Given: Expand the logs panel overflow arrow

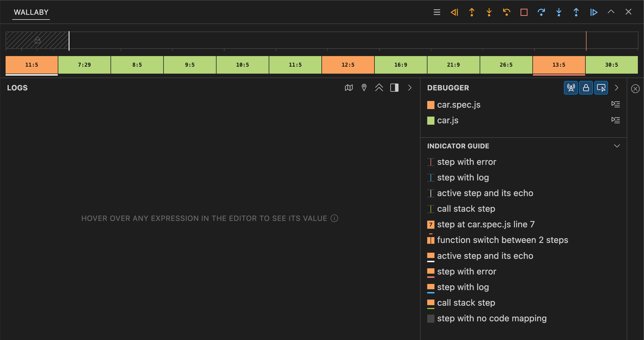Looking at the screenshot, I should coord(410,88).
